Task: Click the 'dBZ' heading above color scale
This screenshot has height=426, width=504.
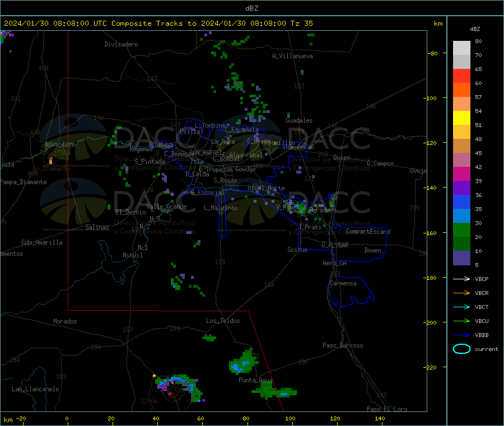Action: click(475, 29)
